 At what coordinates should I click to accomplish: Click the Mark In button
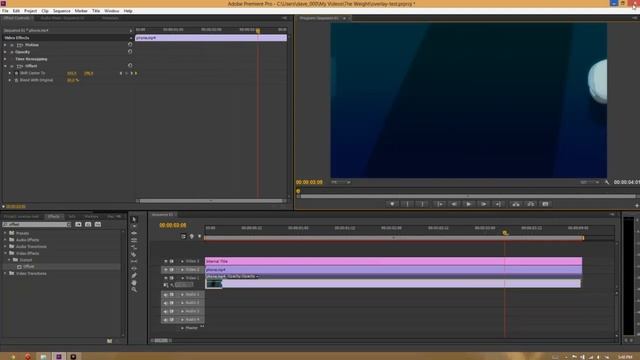(407, 204)
